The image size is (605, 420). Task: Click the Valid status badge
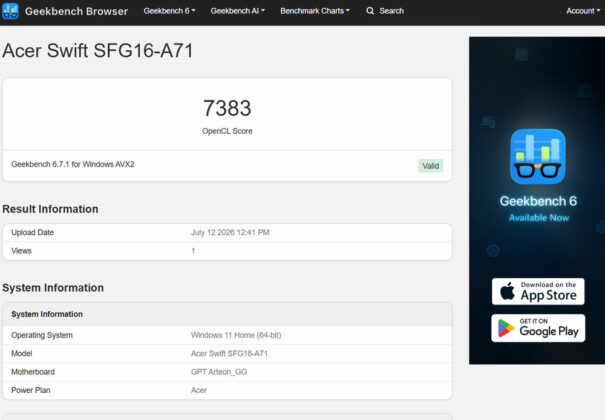(430, 166)
